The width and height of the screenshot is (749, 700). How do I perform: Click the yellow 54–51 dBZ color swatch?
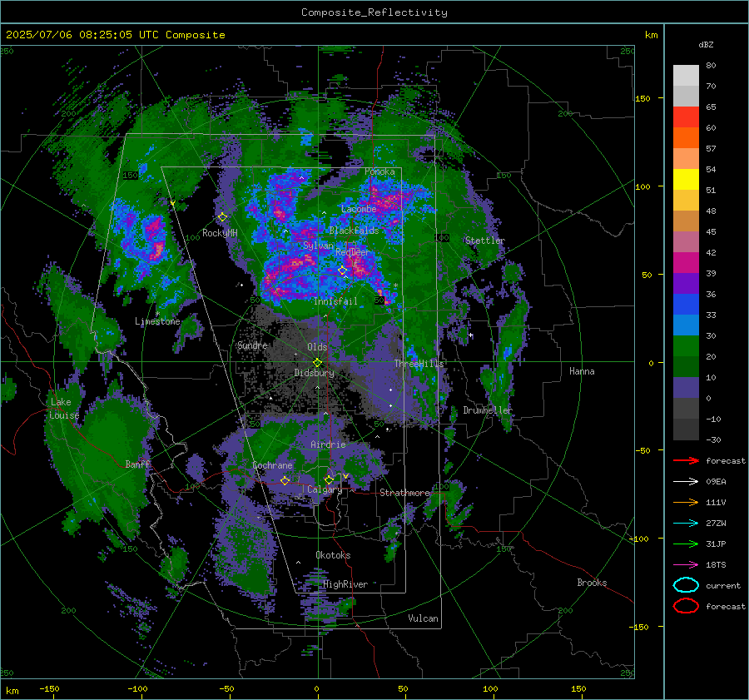686,180
